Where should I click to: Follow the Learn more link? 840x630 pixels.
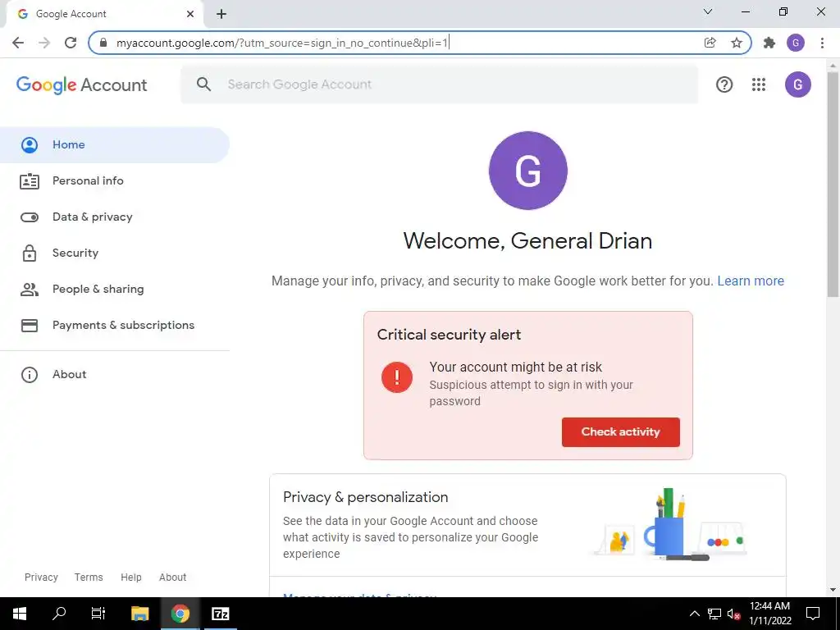[x=751, y=281]
